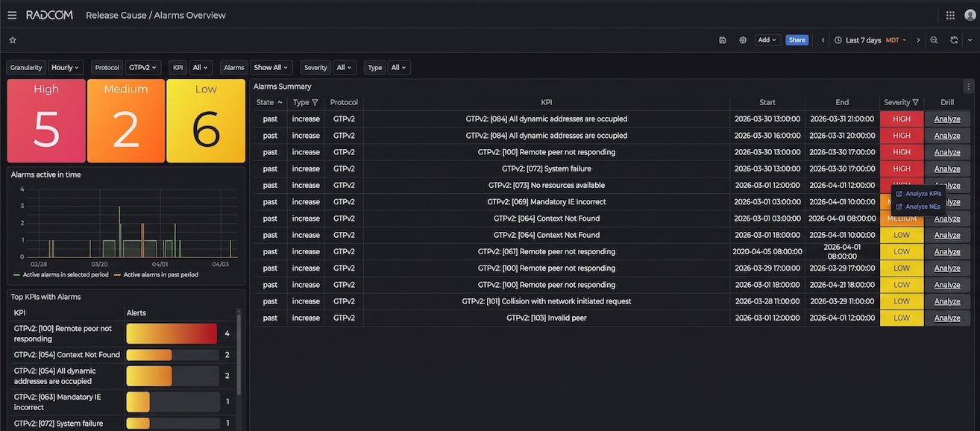The width and height of the screenshot is (980, 431).
Task: Open the KPI All dropdown
Action: (x=201, y=68)
